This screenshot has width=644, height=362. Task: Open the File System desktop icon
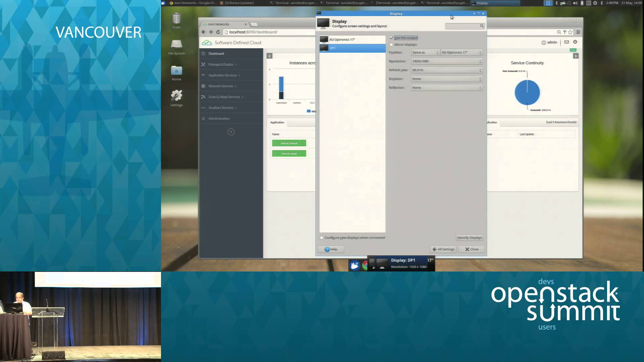coord(176,45)
